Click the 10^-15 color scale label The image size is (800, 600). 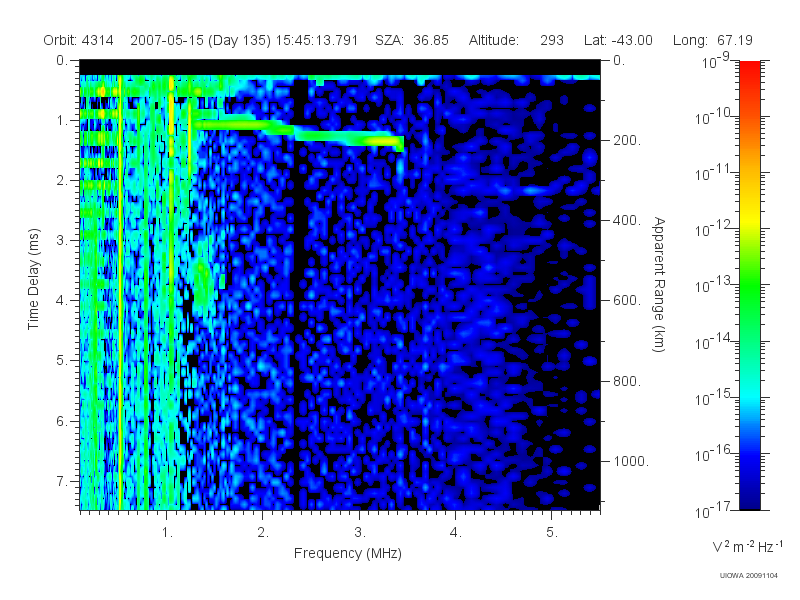click(713, 397)
